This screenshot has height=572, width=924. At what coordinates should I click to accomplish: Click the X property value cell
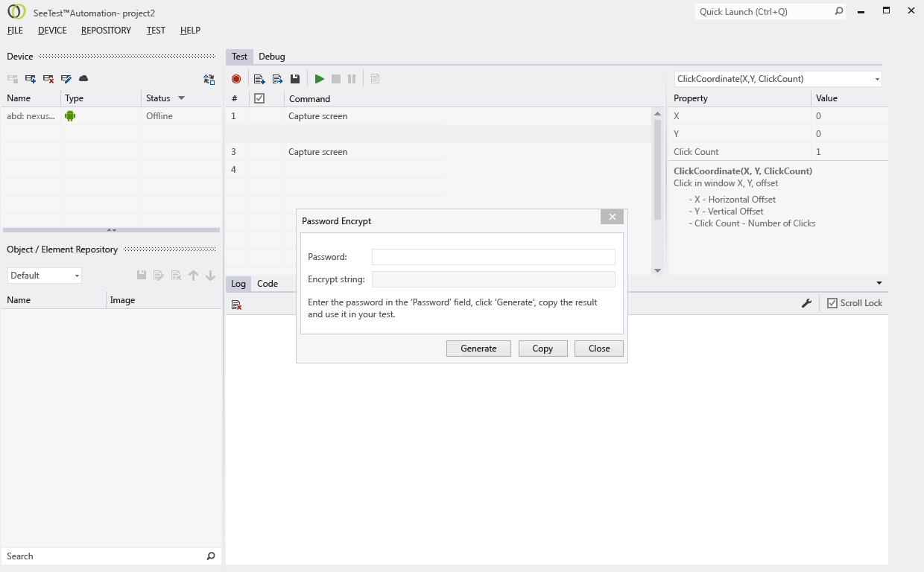[849, 116]
